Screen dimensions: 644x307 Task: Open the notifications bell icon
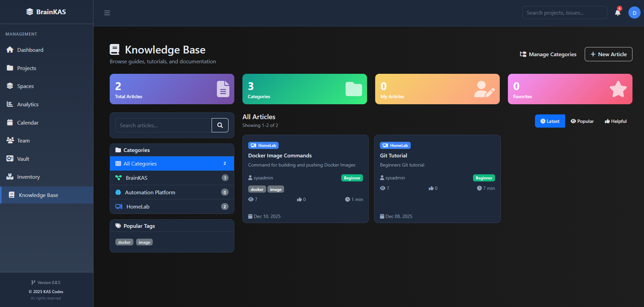[x=617, y=13]
